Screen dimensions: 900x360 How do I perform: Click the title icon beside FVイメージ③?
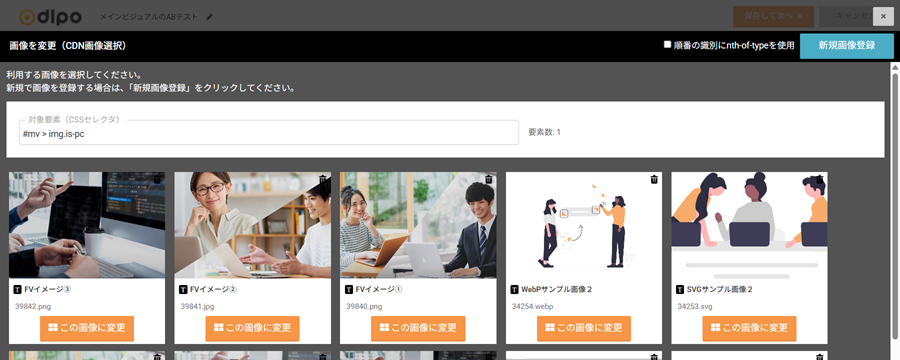[x=18, y=289]
